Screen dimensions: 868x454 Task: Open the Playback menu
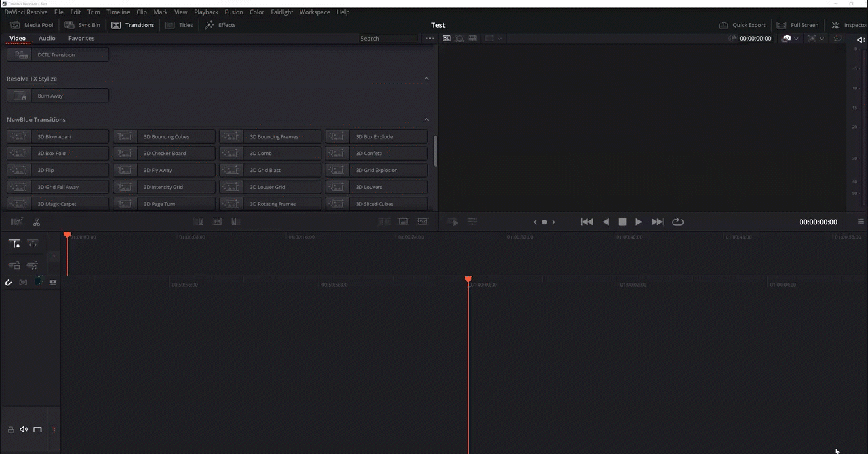(x=205, y=12)
